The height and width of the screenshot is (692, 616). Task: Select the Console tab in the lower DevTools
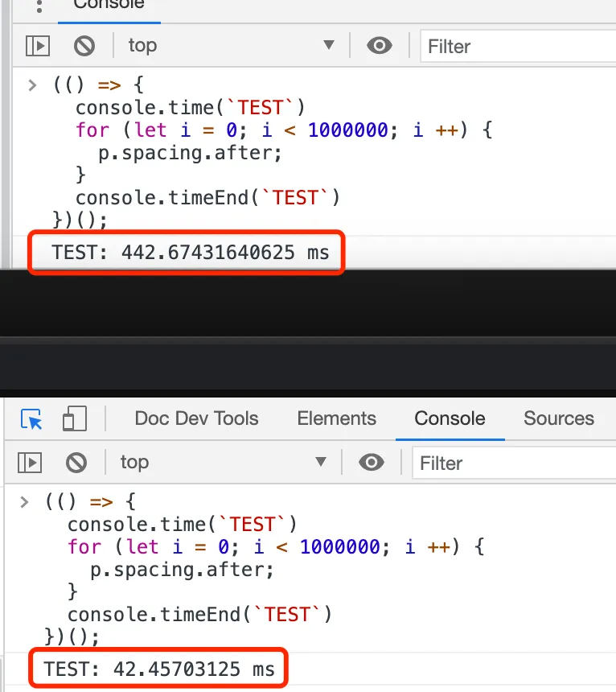tap(450, 418)
